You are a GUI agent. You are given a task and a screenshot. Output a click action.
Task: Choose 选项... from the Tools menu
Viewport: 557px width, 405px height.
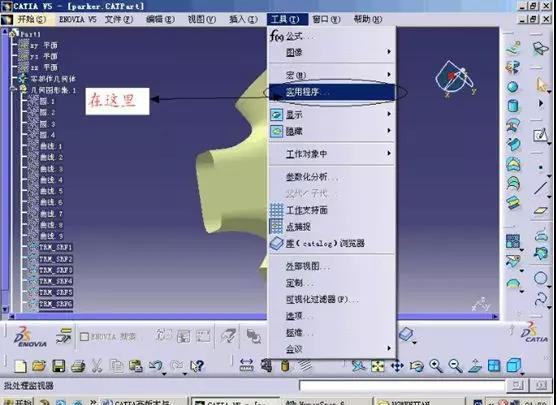(331, 316)
